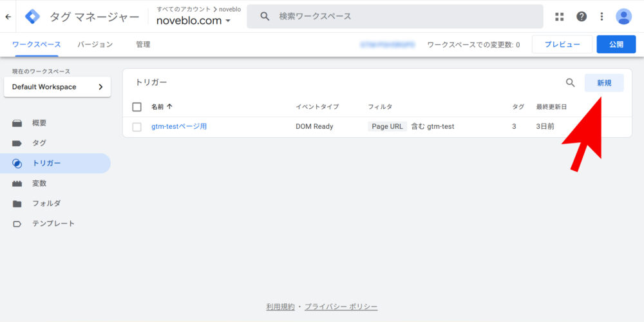The width and height of the screenshot is (644, 322).
Task: Open the gtm-testページ用 trigger link
Action: click(179, 127)
